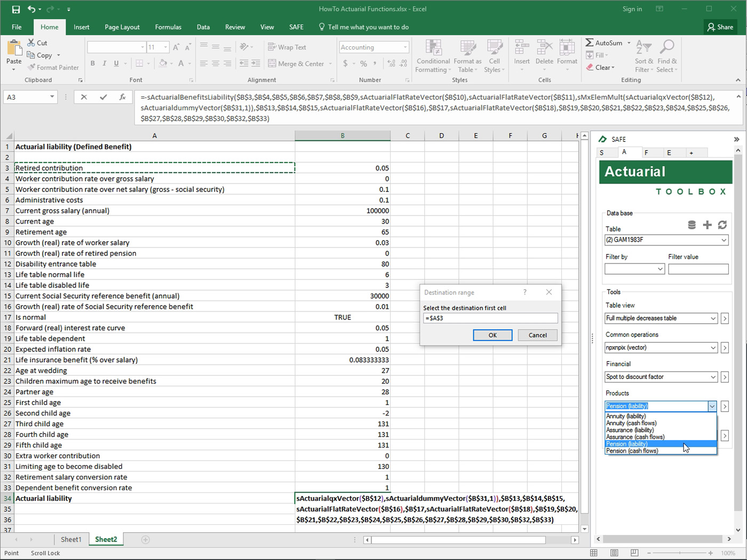This screenshot has height=560, width=747.
Task: Switch to the Insert ribbon tab
Action: point(82,27)
